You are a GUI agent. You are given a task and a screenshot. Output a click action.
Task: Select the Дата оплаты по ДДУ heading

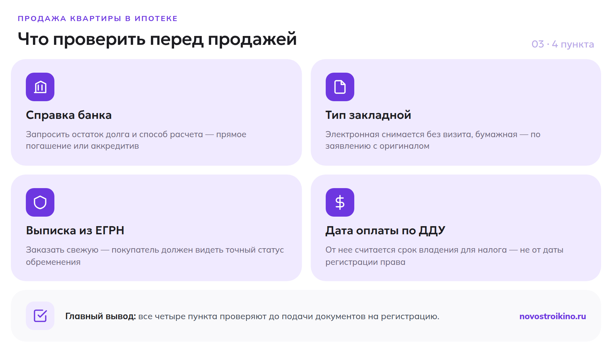[385, 231]
